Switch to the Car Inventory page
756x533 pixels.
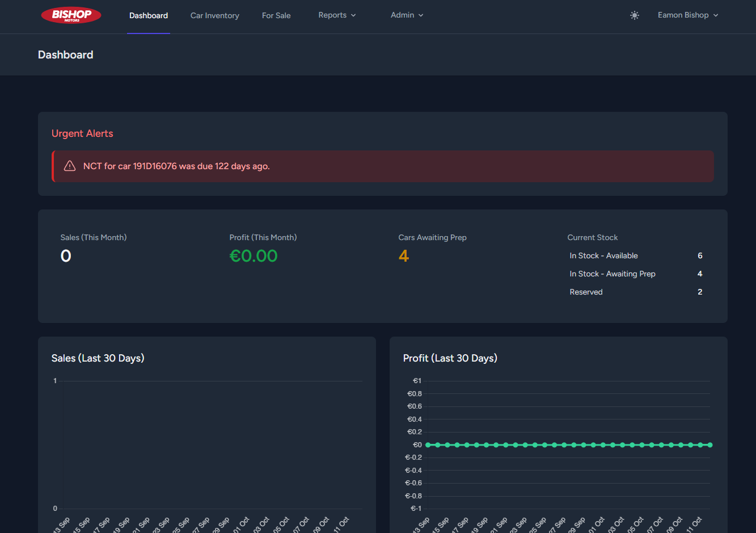pyautogui.click(x=214, y=15)
